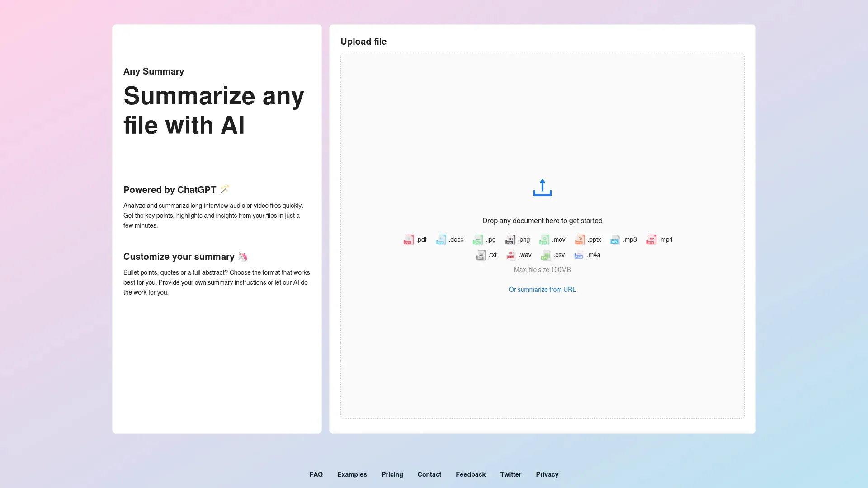The width and height of the screenshot is (868, 488).
Task: Click the .pdf file type icon
Action: [x=408, y=239]
